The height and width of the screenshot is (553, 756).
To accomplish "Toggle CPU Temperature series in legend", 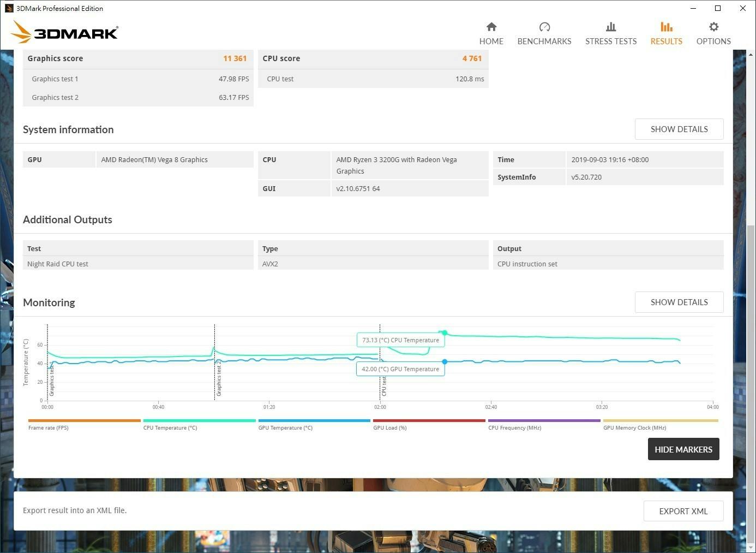I will (x=199, y=421).
